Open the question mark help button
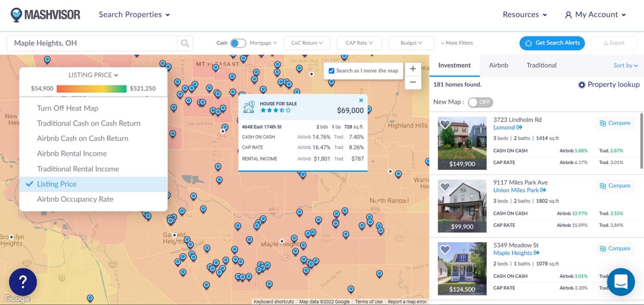 23,282
